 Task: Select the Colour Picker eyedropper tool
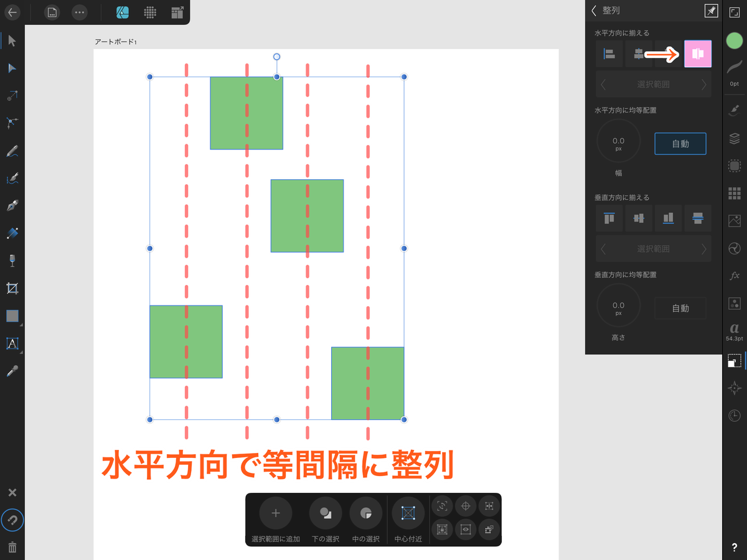(x=12, y=371)
